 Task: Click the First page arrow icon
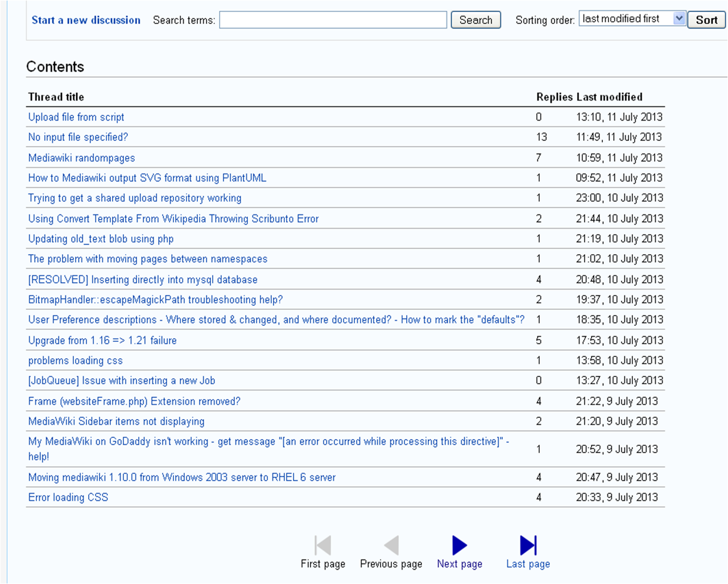tap(322, 545)
